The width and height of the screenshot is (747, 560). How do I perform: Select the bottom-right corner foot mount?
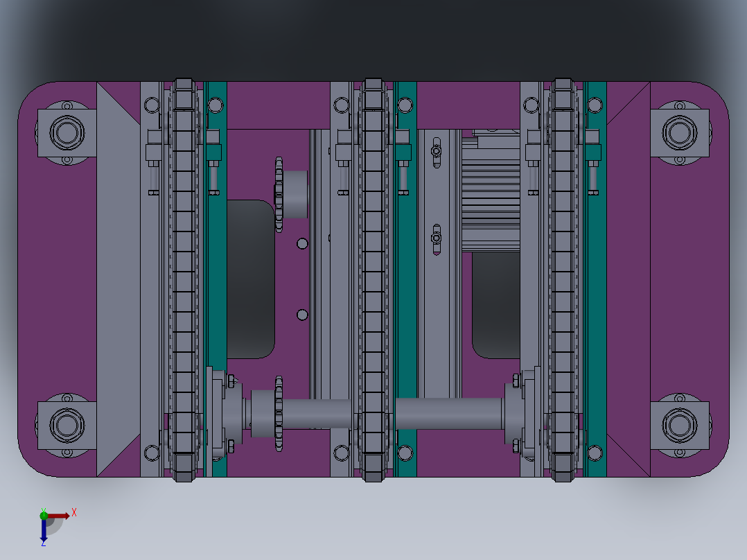point(680,425)
